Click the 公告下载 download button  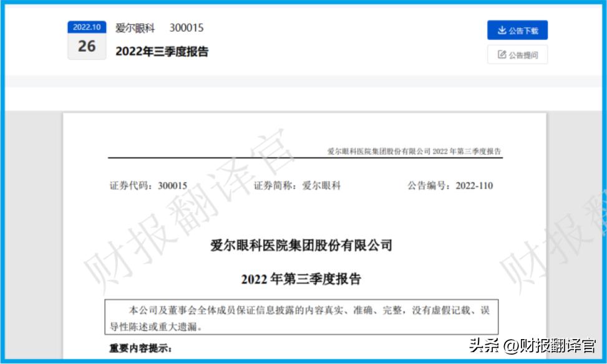(x=517, y=30)
